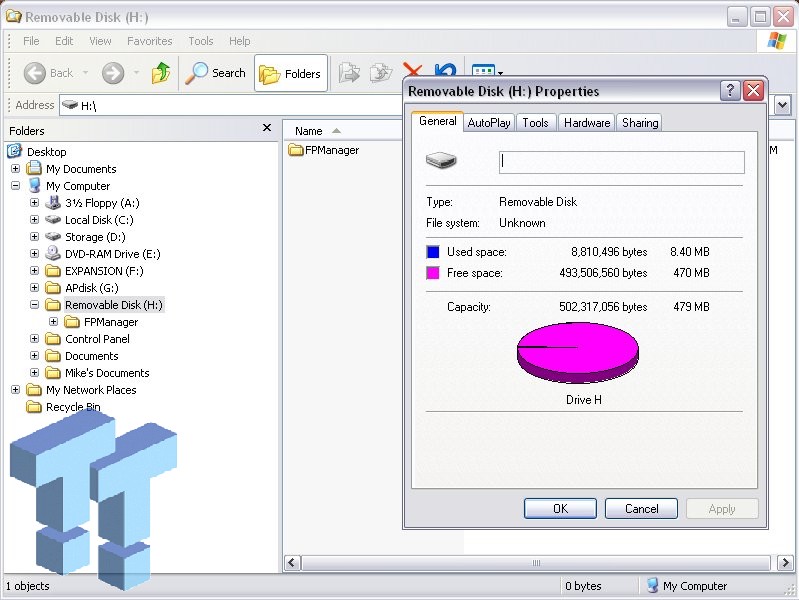799x600 pixels.
Task: Switch to the AutoPlay tab
Action: pyautogui.click(x=489, y=123)
